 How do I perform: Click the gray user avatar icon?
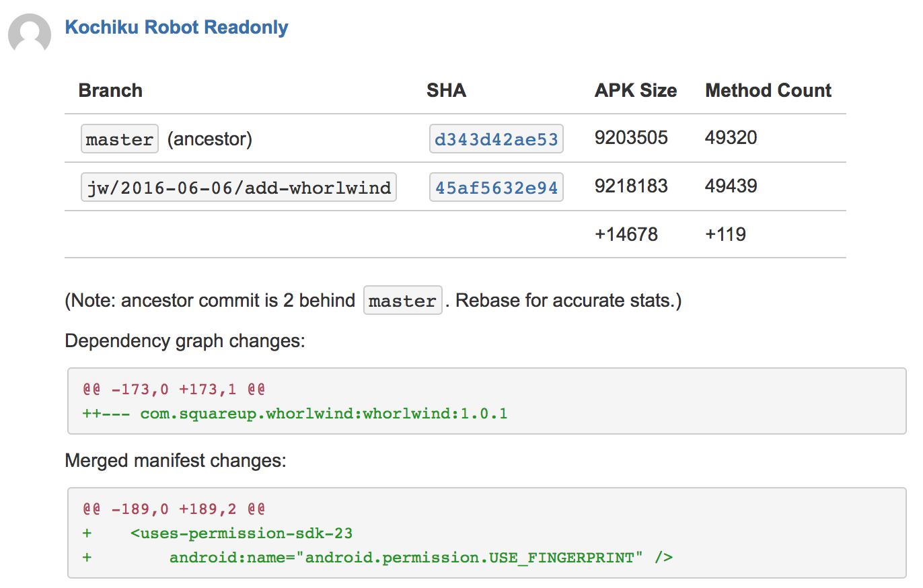point(30,35)
